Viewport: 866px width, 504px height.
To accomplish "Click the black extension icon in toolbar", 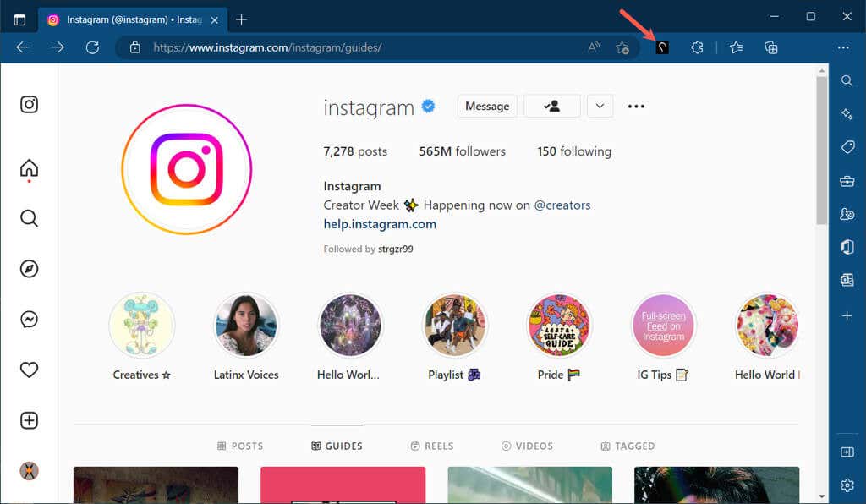I will tap(662, 47).
